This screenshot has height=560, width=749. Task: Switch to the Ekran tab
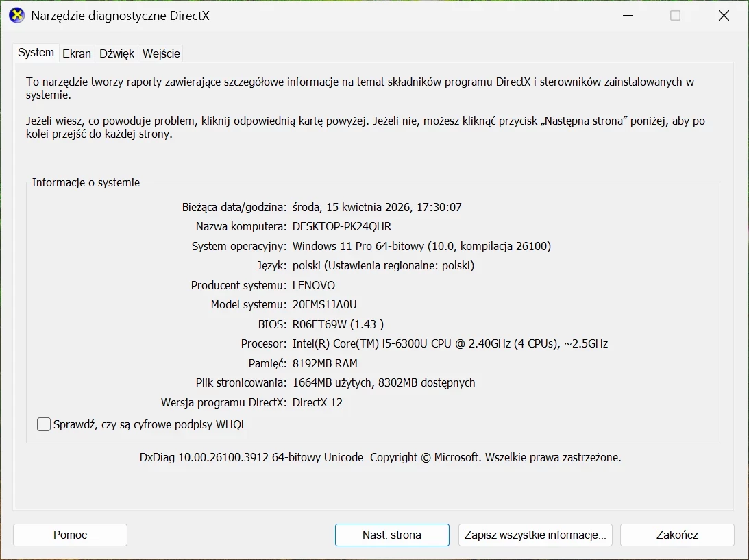click(x=76, y=53)
